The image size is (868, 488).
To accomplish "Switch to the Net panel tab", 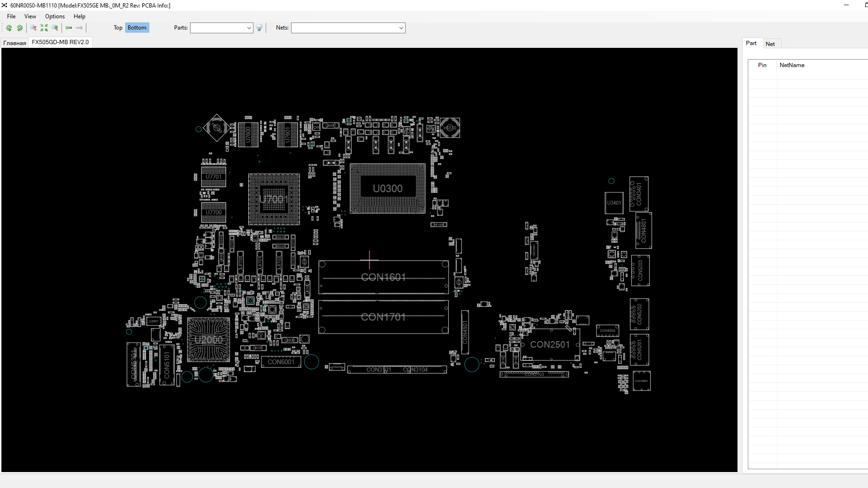I will click(x=770, y=44).
